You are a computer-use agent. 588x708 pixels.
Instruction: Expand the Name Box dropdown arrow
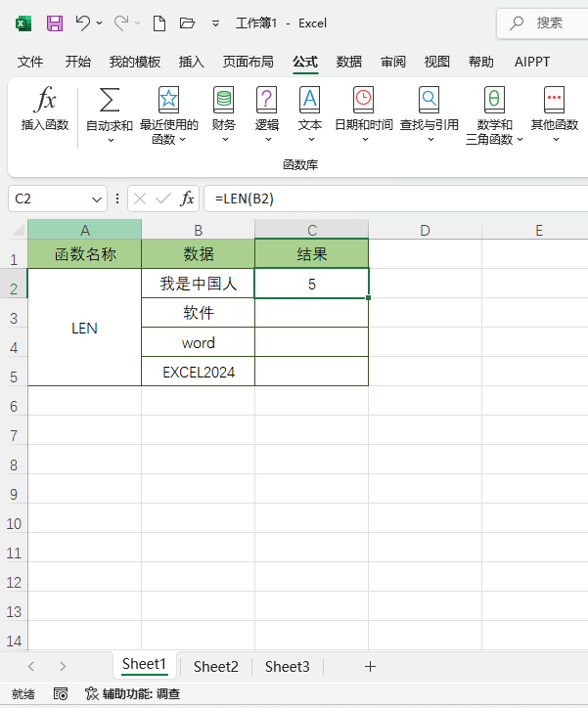tap(97, 199)
